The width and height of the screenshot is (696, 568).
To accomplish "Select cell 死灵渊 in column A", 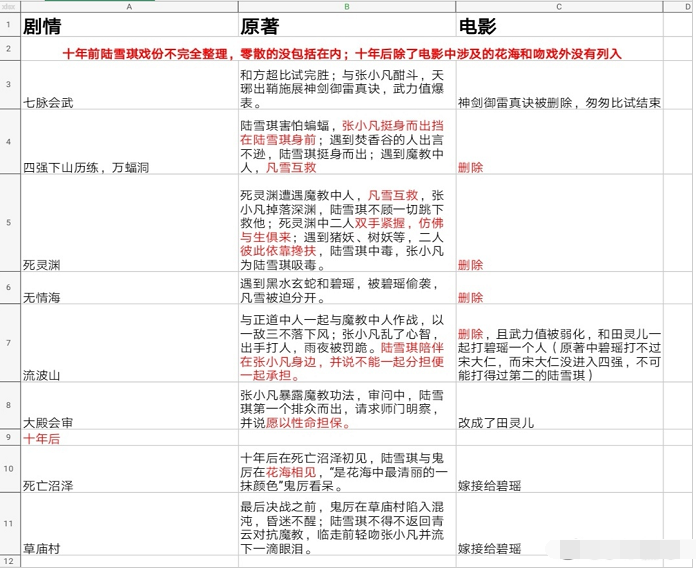I will (129, 223).
